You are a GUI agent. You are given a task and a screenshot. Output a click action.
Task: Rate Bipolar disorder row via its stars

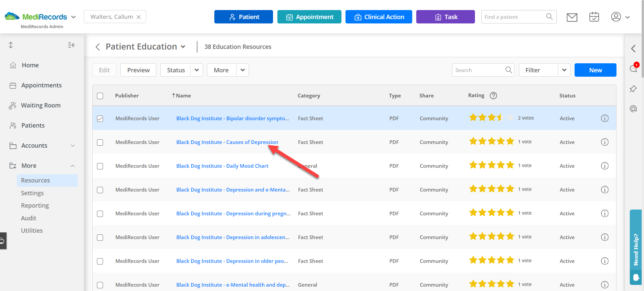491,118
